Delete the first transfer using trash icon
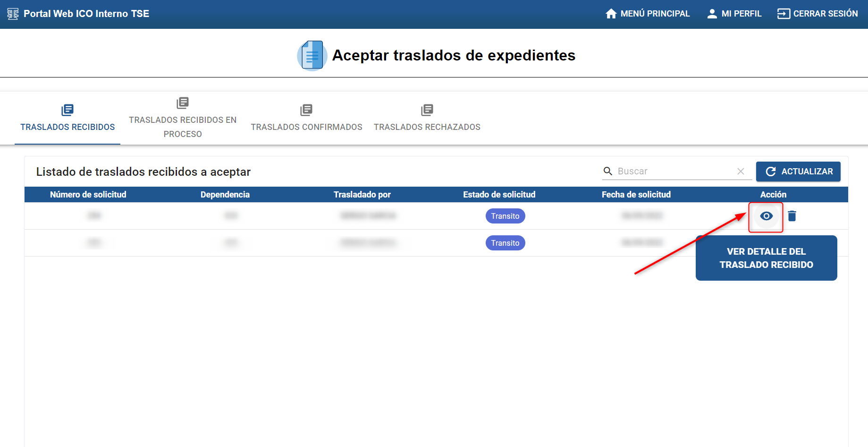This screenshot has width=868, height=447. [x=792, y=216]
